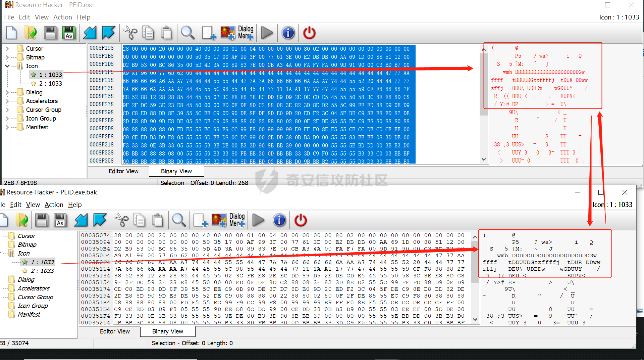Click Copy icon in PEiD.exe.bak window
The image size is (644, 360).
click(139, 220)
